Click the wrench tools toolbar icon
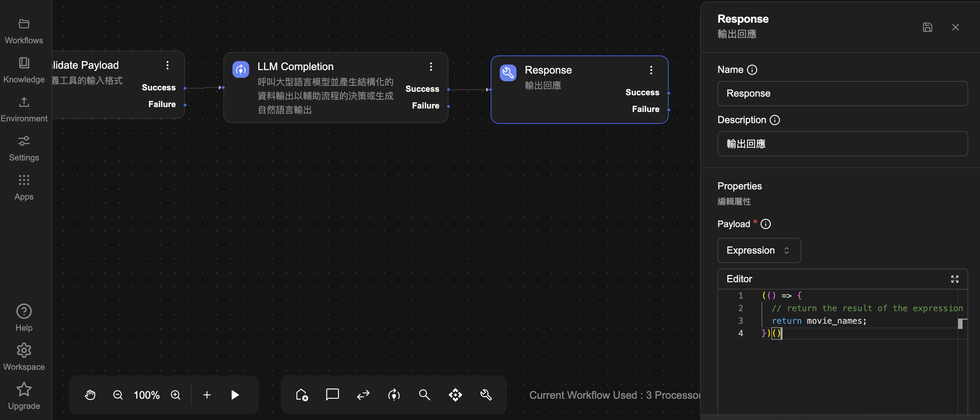Screen dimensions: 980x420 click(486, 395)
